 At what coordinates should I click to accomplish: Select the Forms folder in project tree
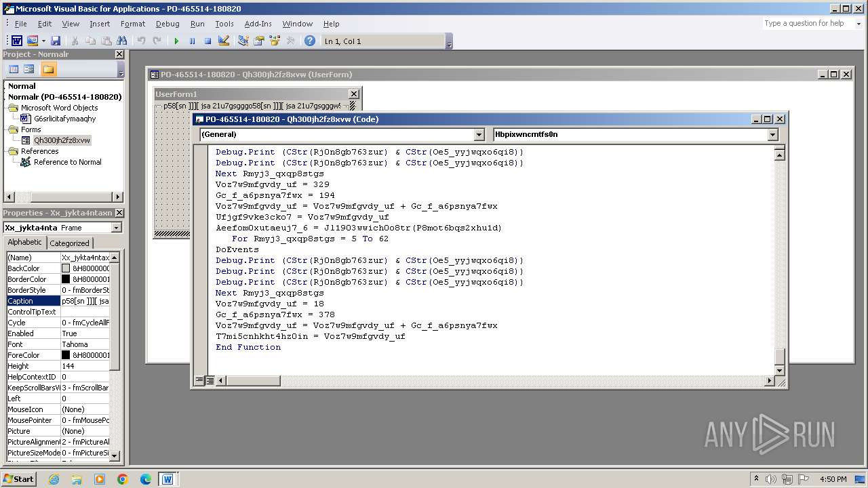point(31,129)
